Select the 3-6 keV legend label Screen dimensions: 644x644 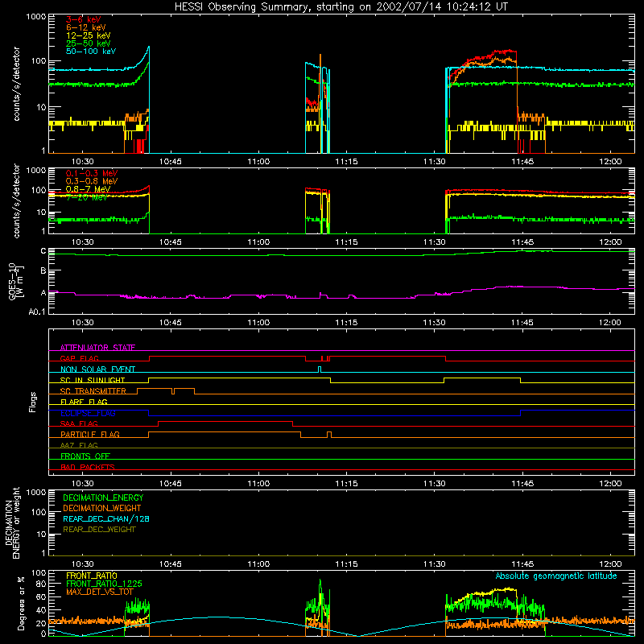click(x=83, y=19)
